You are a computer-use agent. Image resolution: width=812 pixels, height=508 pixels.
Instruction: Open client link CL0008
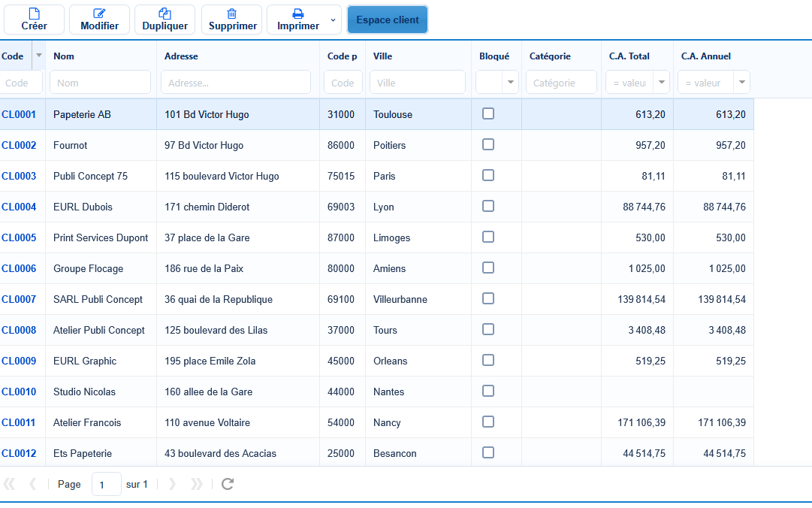click(x=19, y=331)
